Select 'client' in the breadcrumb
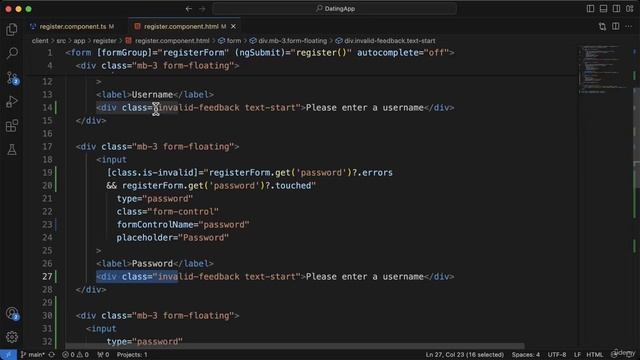This screenshot has width=640, height=360. tap(40, 41)
